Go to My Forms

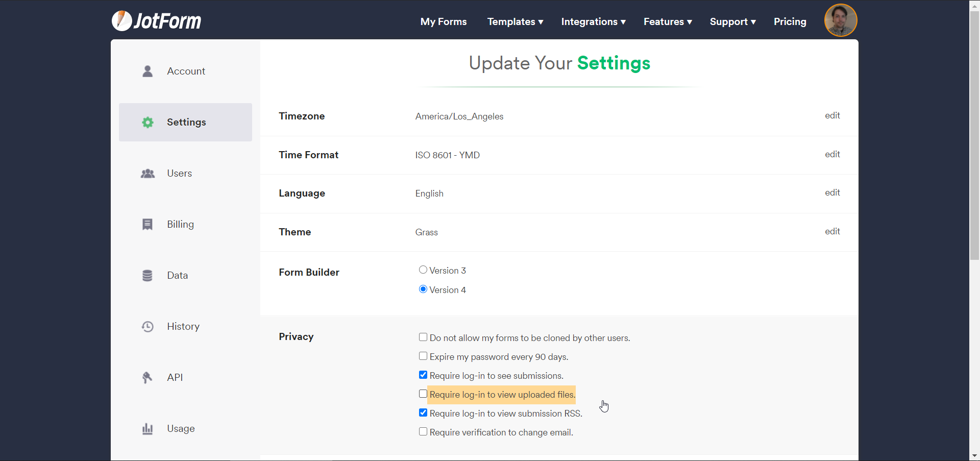(443, 21)
